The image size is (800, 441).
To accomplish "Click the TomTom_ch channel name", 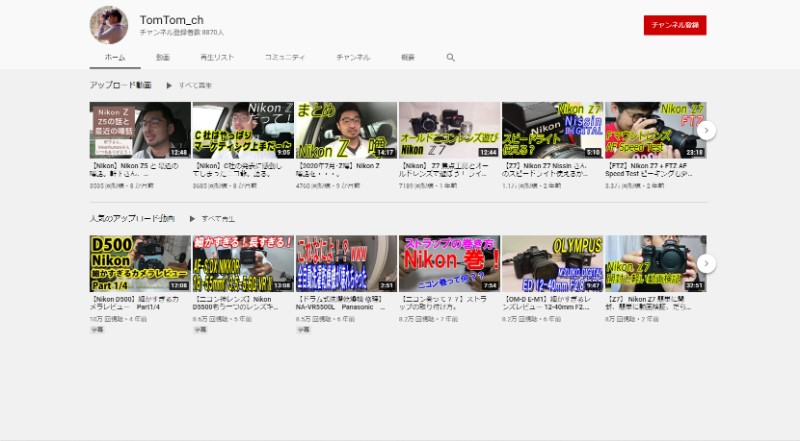I will pyautogui.click(x=171, y=20).
